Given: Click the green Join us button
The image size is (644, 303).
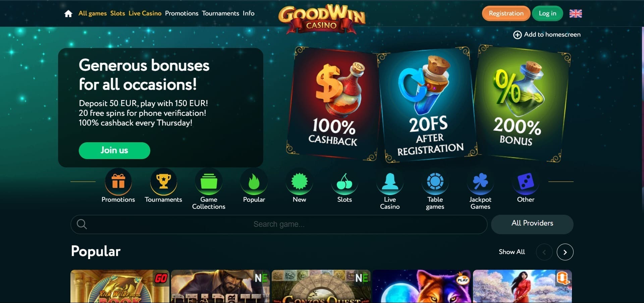Looking at the screenshot, I should (114, 150).
